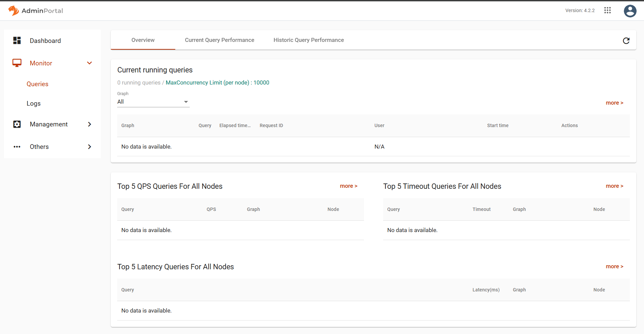Click the User column header
The width and height of the screenshot is (644, 334).
coord(379,125)
